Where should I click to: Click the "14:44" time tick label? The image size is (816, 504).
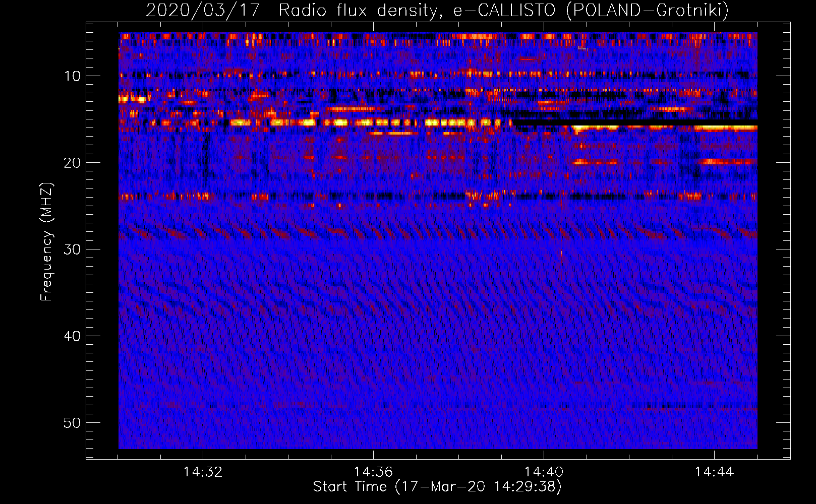714,472
